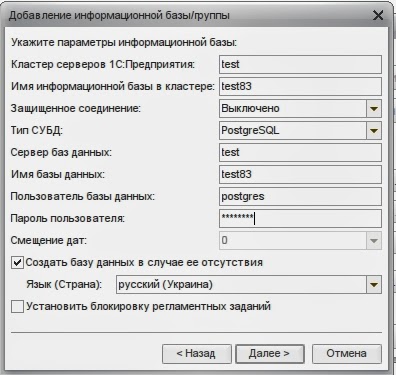Click the 1C server cluster field
Viewport: 396px width, 375px height.
[x=300, y=64]
